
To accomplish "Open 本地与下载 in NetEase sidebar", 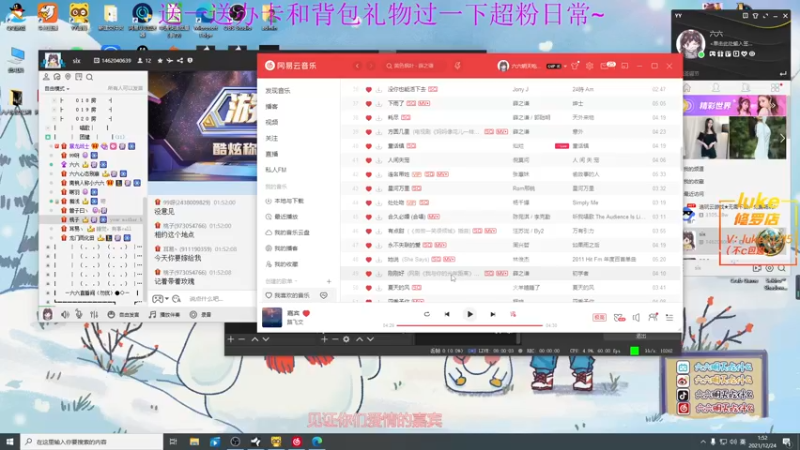I will coord(284,201).
